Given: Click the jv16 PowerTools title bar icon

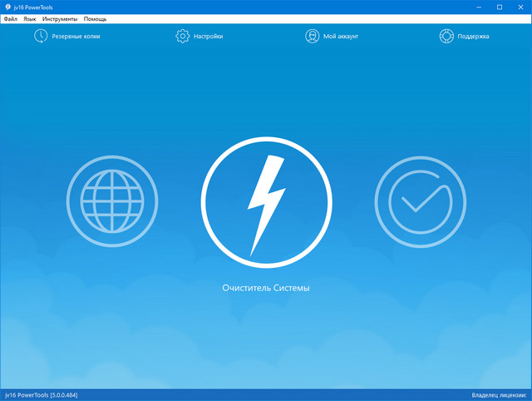Looking at the screenshot, I should pyautogui.click(x=7, y=7).
